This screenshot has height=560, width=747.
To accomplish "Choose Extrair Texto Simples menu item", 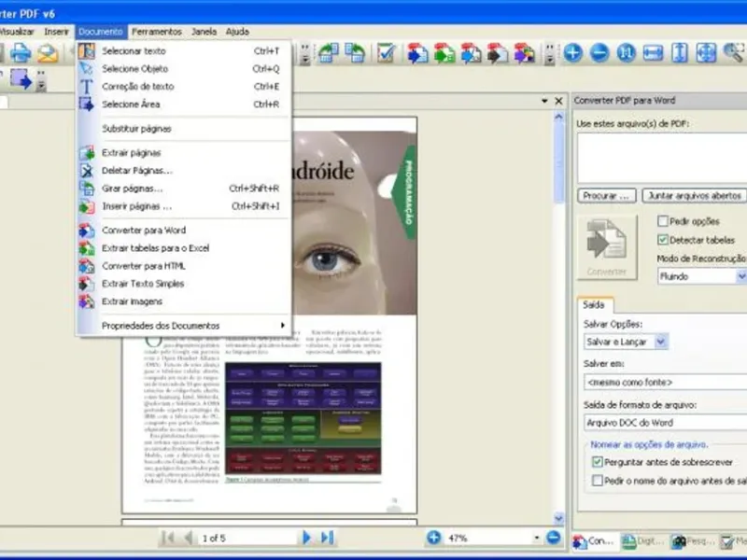I will click(185, 284).
